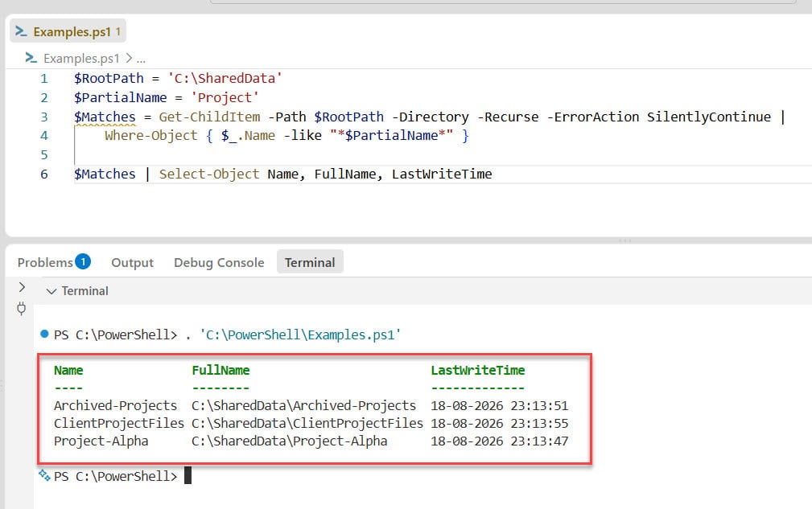Collapse the Terminal section chevron
This screenshot has height=509, width=812.
pos(52,291)
